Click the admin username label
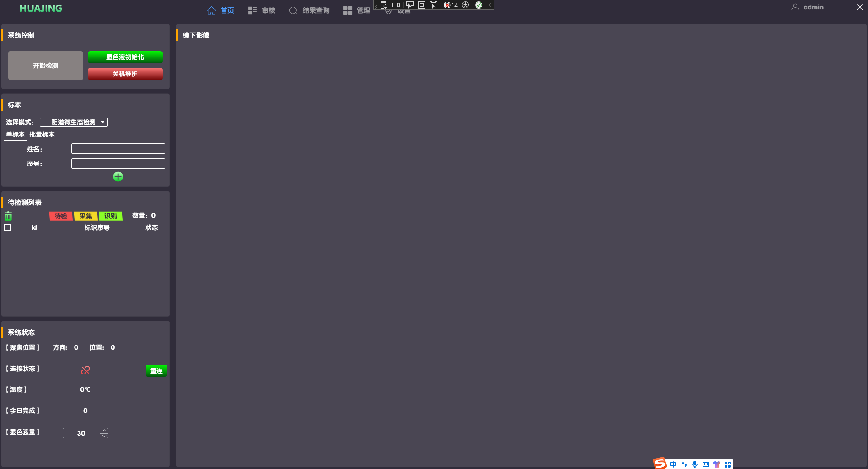The height and width of the screenshot is (469, 868). (x=814, y=7)
